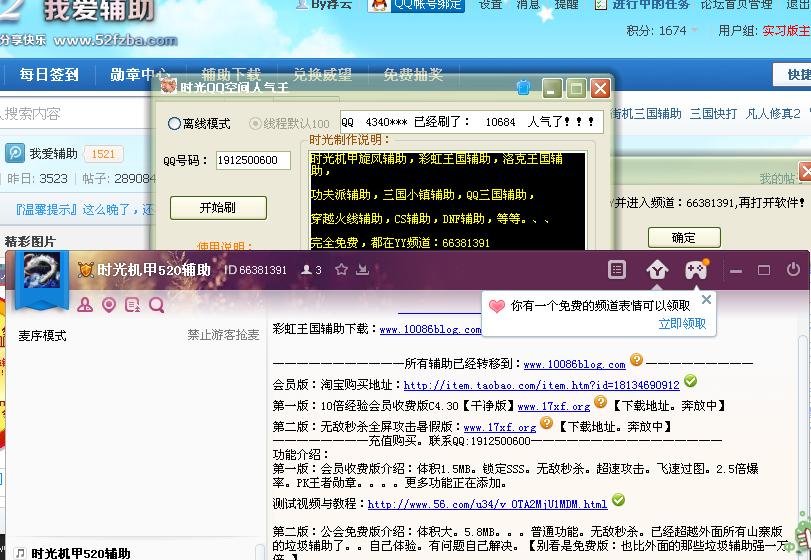Click the 使用说明 label in the tool window
The image size is (811, 560).
[x=224, y=246]
